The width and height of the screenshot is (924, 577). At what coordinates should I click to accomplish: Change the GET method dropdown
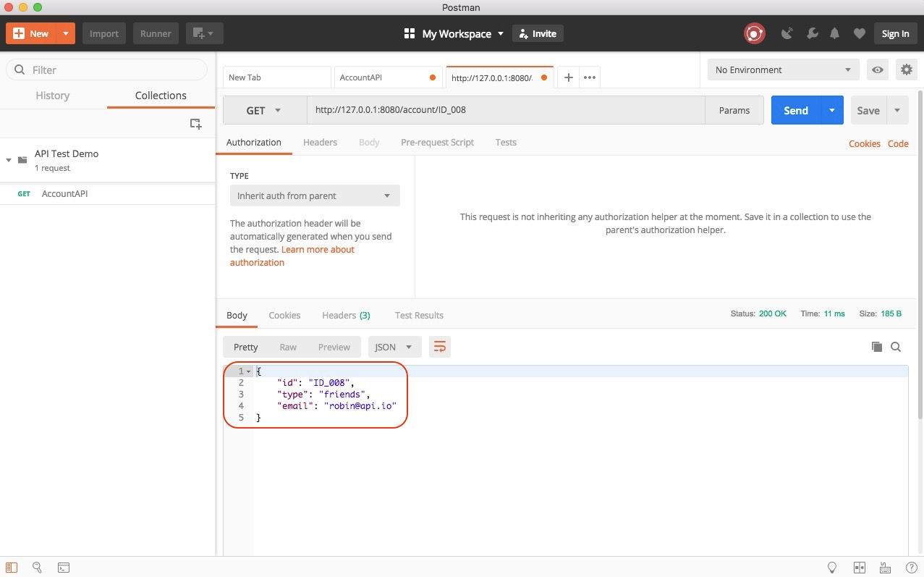265,111
